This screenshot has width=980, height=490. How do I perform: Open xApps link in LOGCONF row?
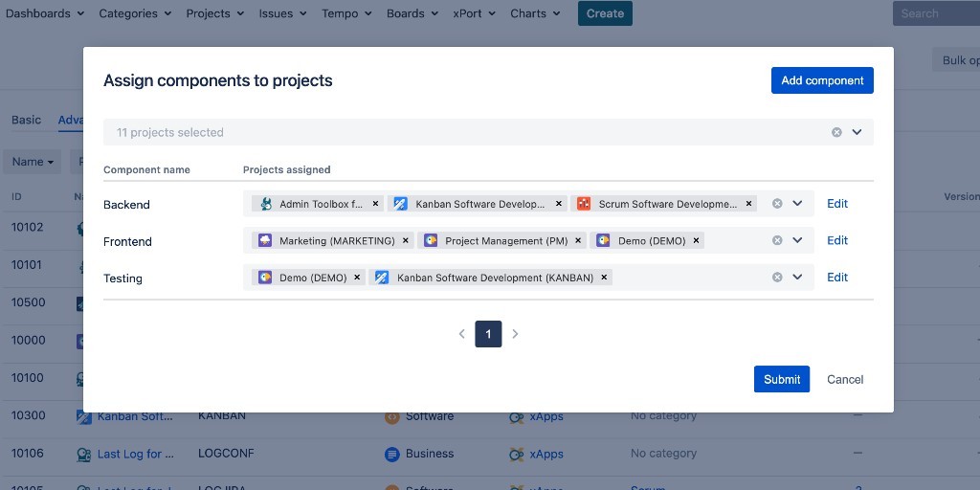[x=546, y=455]
